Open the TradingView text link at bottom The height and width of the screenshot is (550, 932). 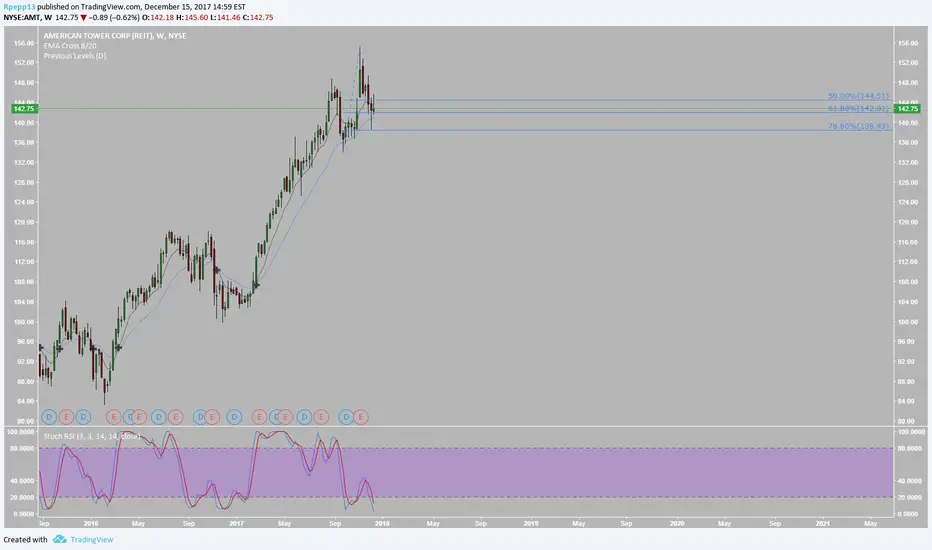92,539
